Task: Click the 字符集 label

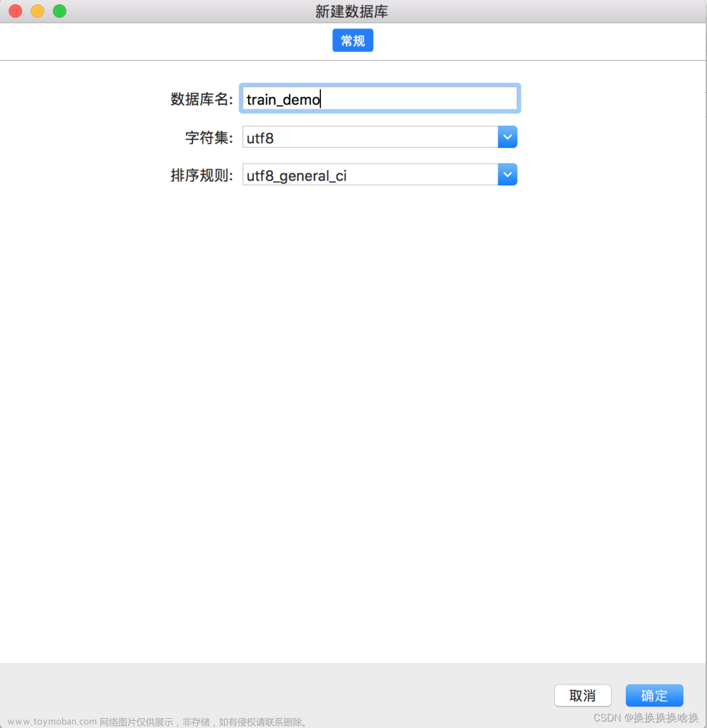Action: coord(209,137)
